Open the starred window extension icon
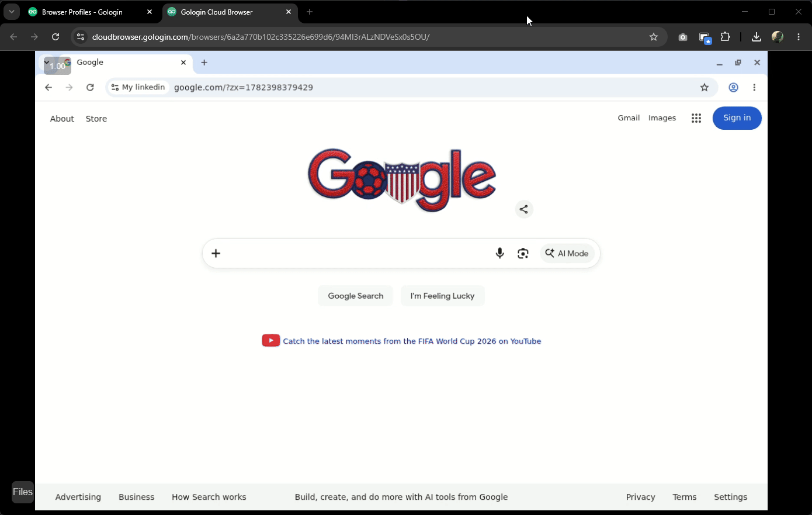Image resolution: width=812 pixels, height=515 pixels. coord(705,38)
